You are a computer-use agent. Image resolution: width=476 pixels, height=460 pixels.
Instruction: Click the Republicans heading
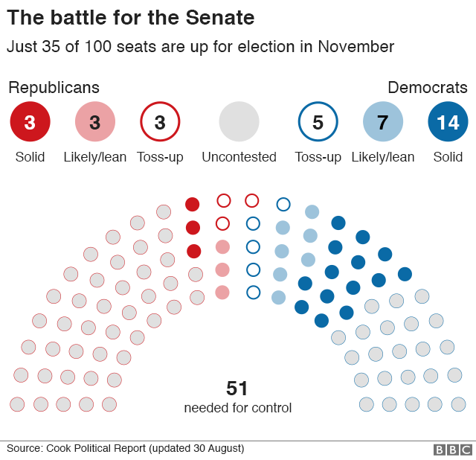[x=54, y=88]
